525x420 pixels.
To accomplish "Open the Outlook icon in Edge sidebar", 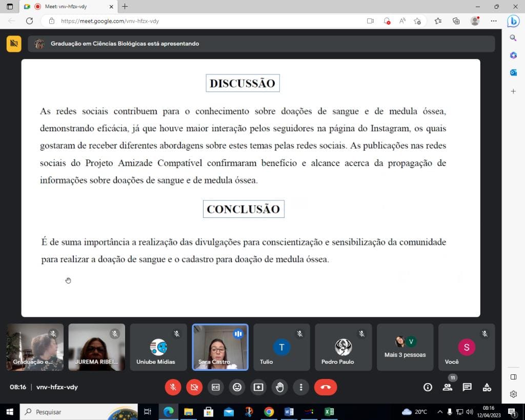I will click(513, 72).
